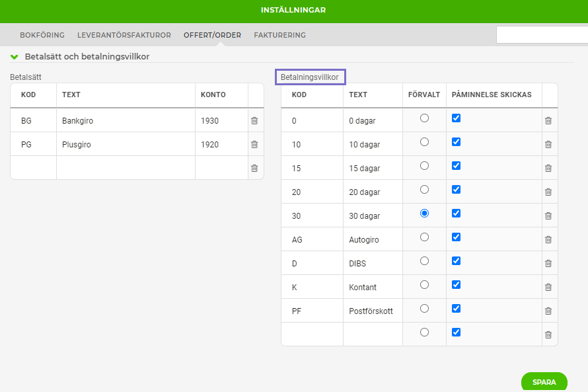Collapse Betalsätt och betalningsvillkor section
The image size is (588, 392).
click(x=15, y=57)
